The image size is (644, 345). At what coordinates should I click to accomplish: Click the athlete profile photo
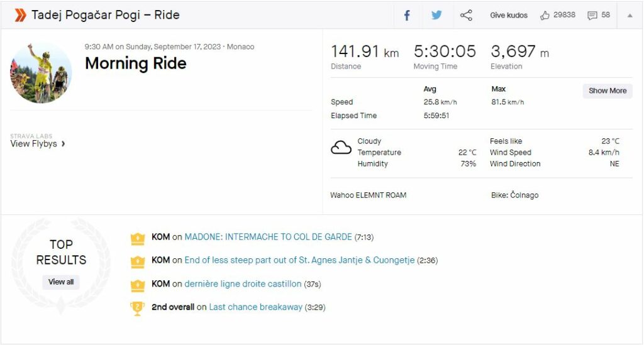[41, 73]
